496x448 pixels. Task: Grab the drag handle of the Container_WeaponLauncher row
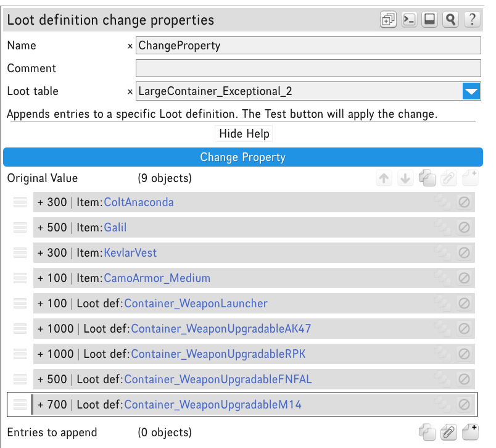20,304
